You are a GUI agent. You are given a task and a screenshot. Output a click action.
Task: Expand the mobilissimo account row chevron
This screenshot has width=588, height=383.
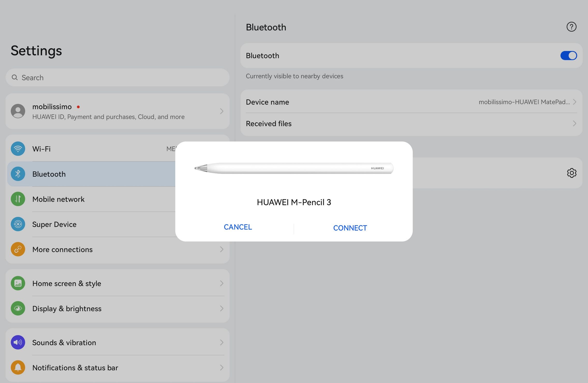click(222, 111)
